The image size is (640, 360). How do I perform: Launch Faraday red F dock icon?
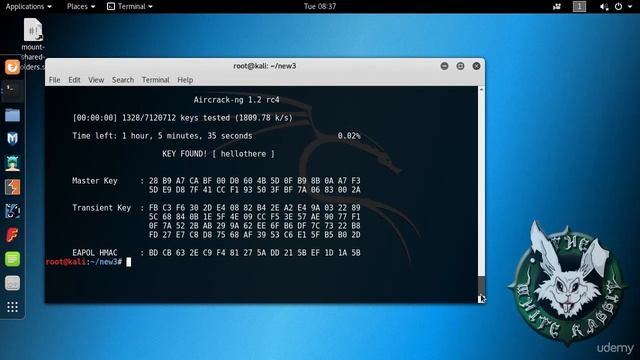point(12,235)
